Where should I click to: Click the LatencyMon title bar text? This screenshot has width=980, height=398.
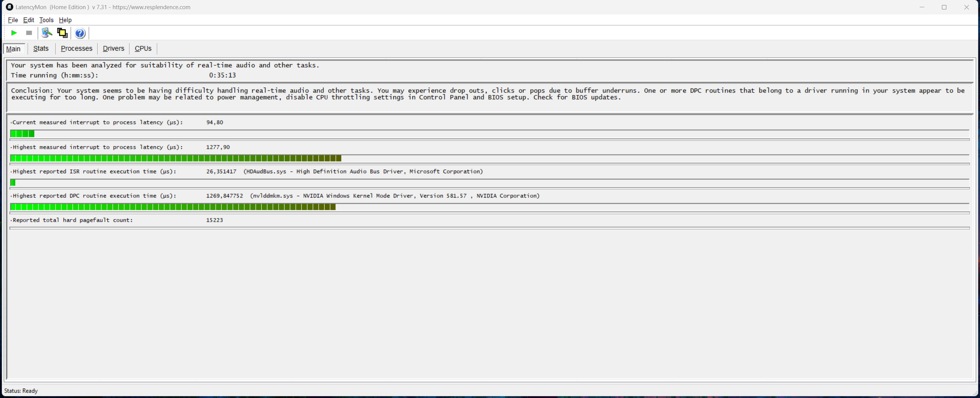(103, 7)
